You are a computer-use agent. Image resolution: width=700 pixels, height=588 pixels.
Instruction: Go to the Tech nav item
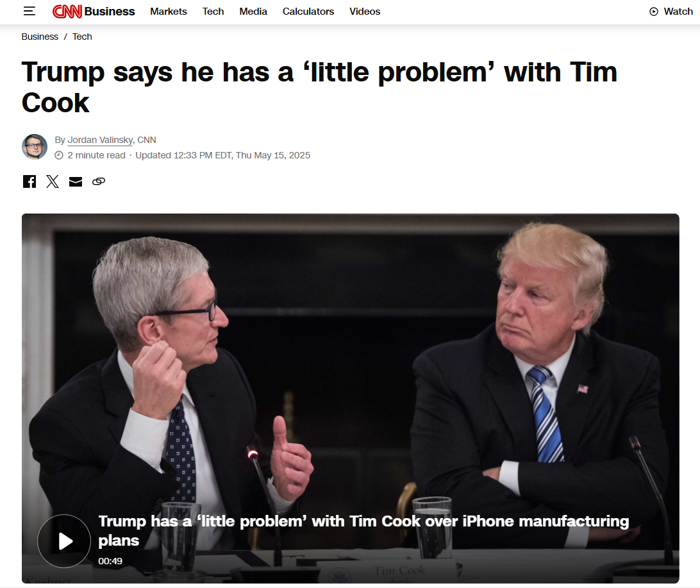213,12
